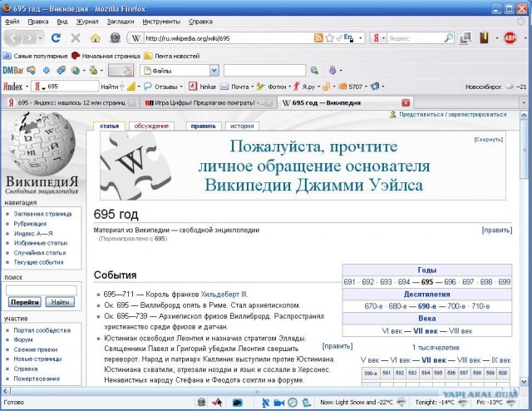This screenshot has width=532, height=411.
Task: Click the Найти button under Wikipedia search
Action: tap(60, 302)
